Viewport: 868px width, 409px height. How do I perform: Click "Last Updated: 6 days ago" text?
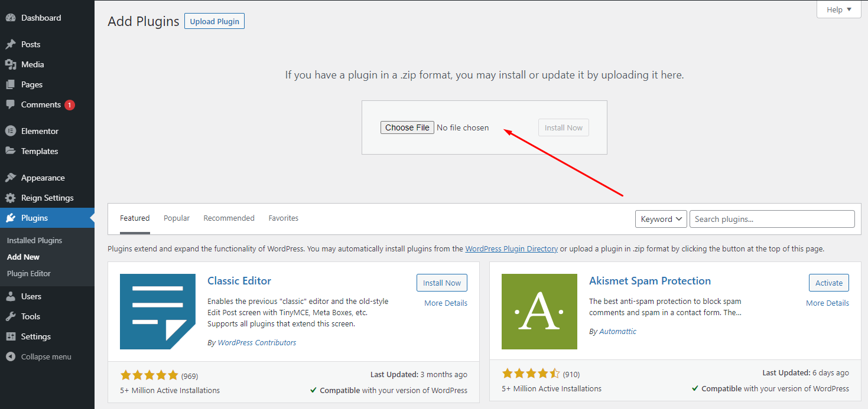806,372
